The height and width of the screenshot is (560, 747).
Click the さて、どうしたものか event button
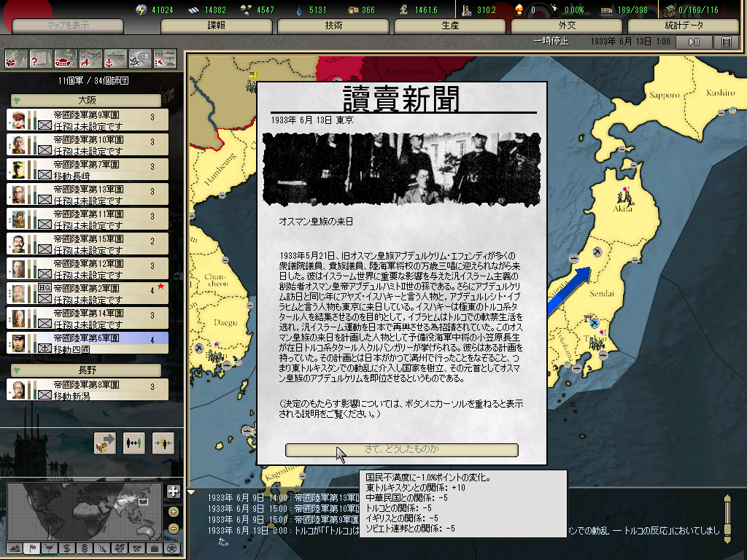[402, 450]
